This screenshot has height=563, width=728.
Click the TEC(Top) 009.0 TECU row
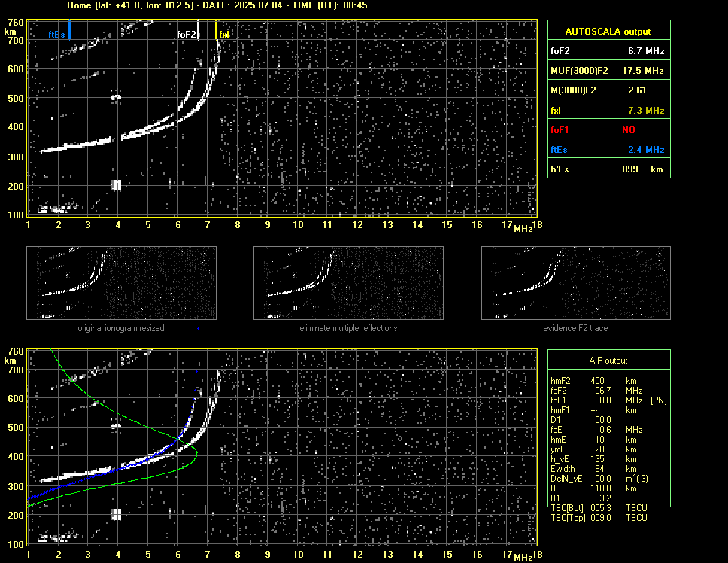599,518
